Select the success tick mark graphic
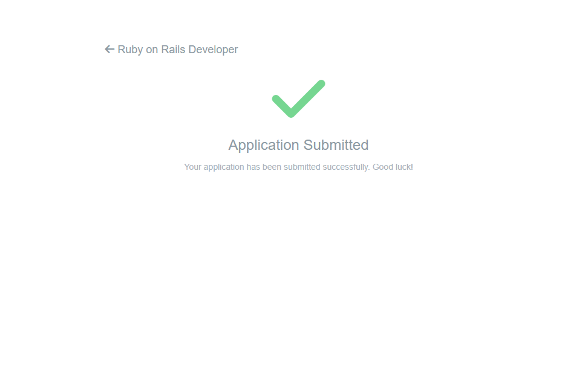Viewport: 588px width, 365px height. click(x=298, y=99)
